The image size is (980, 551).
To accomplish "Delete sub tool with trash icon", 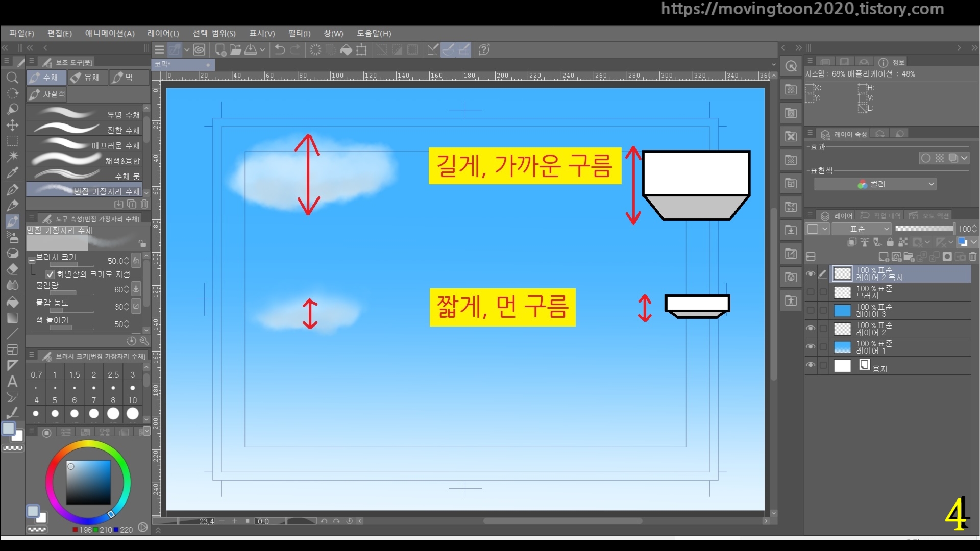I will coord(144,204).
